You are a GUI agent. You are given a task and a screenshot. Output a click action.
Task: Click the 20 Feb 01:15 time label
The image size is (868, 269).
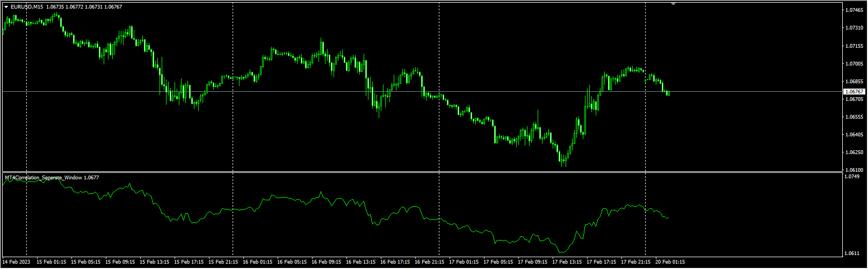pyautogui.click(x=670, y=263)
